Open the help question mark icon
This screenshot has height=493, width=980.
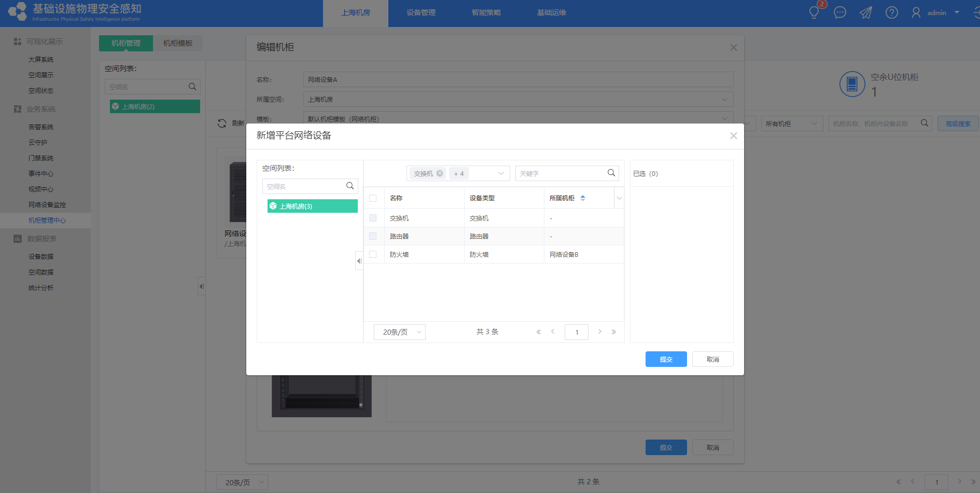coord(892,12)
